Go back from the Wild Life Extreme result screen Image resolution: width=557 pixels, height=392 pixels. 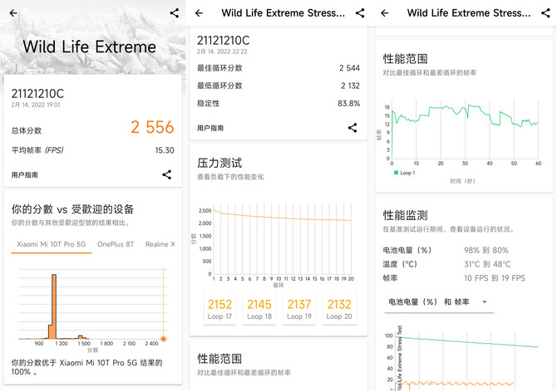click(12, 13)
